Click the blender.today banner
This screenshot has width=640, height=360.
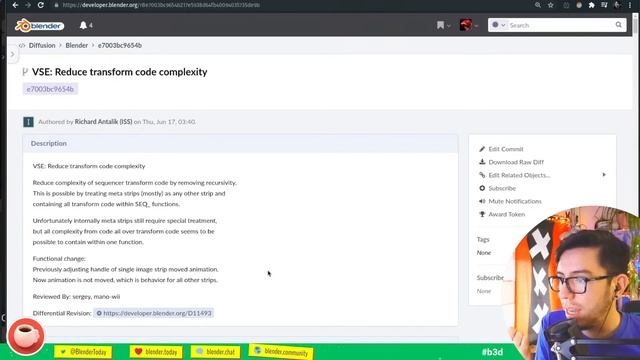[x=156, y=351]
